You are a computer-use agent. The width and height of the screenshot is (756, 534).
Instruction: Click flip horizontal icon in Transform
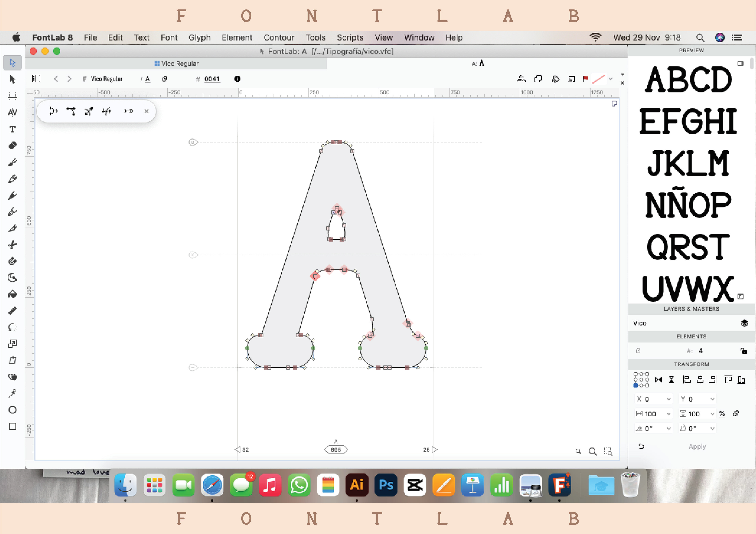(658, 380)
